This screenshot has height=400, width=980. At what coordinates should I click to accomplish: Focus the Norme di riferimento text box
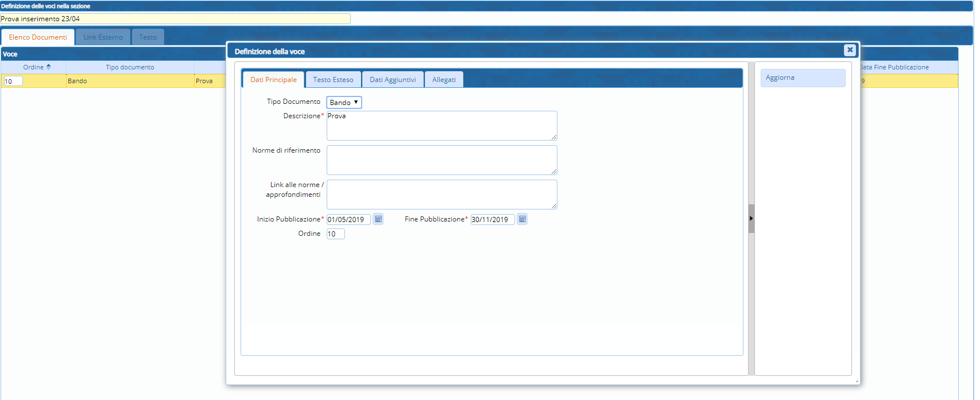click(441, 160)
